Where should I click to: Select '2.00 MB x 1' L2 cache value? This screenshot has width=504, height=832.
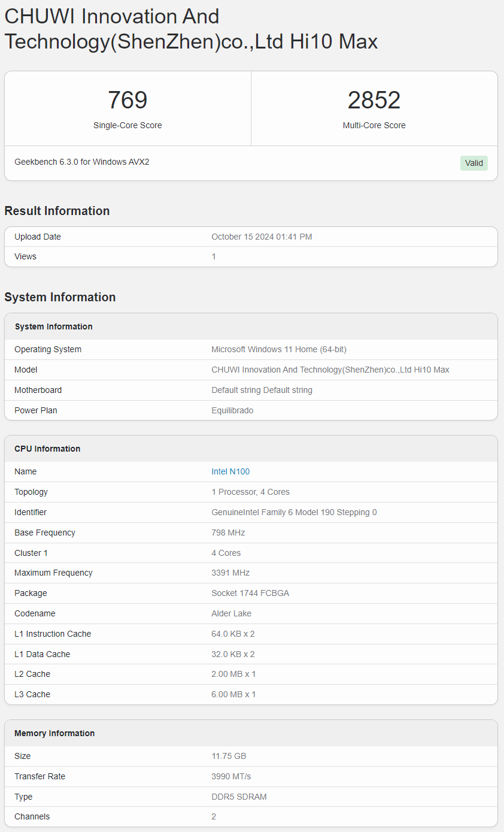[x=233, y=674]
